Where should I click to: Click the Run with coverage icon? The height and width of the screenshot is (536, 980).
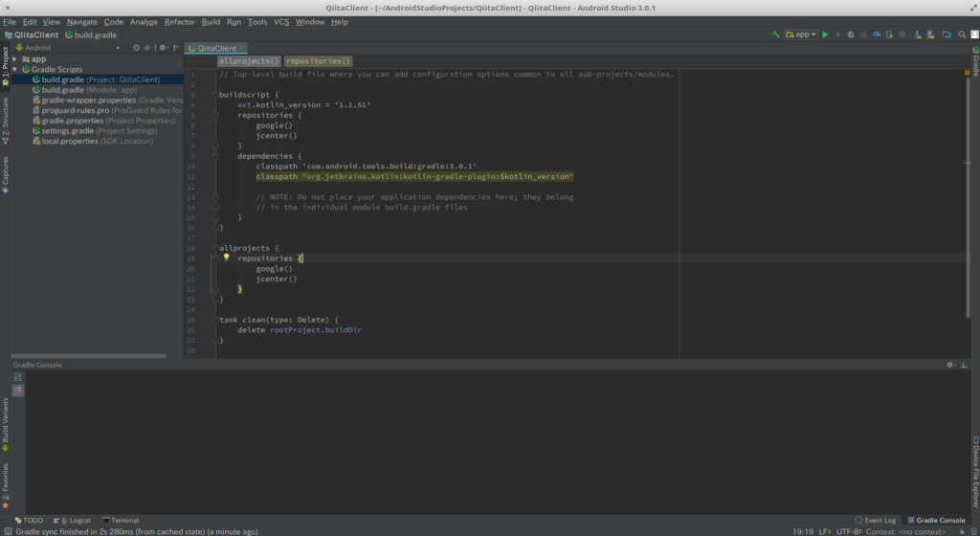(x=864, y=34)
